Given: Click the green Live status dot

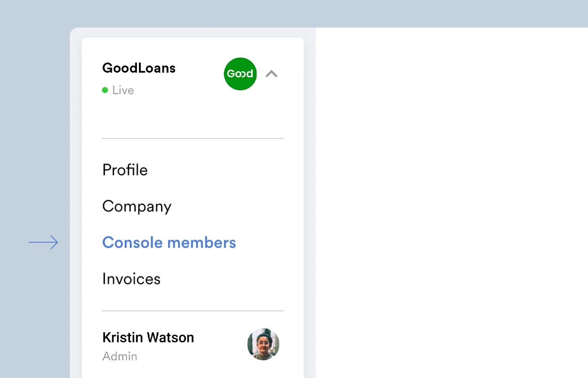Looking at the screenshot, I should click(x=105, y=90).
